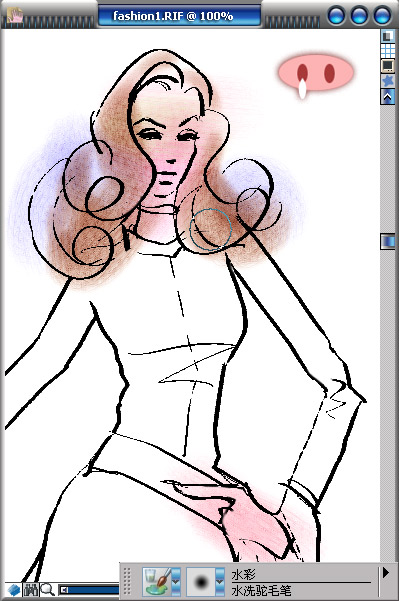Toggle the grid overlay icon
Screen dimensions: 399x601
pos(388,50)
